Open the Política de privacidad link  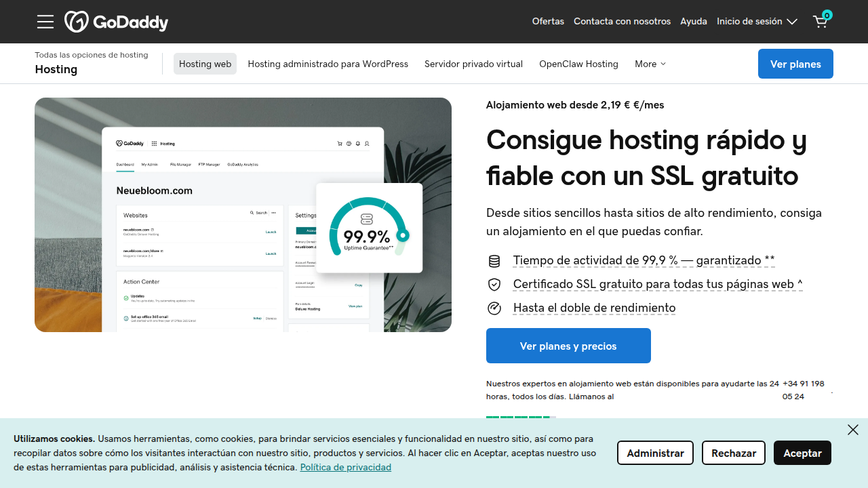pos(346,467)
